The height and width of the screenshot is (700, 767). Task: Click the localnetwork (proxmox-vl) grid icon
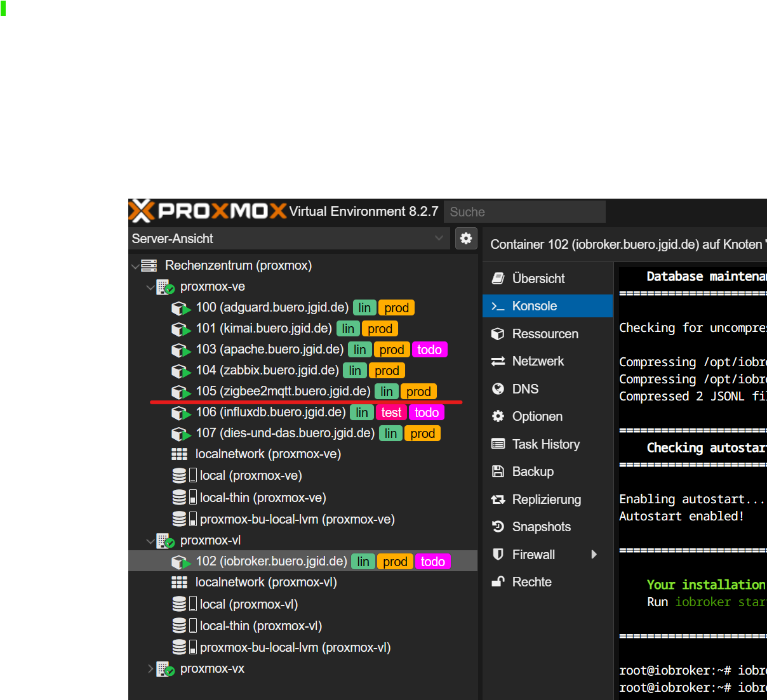pos(180,583)
